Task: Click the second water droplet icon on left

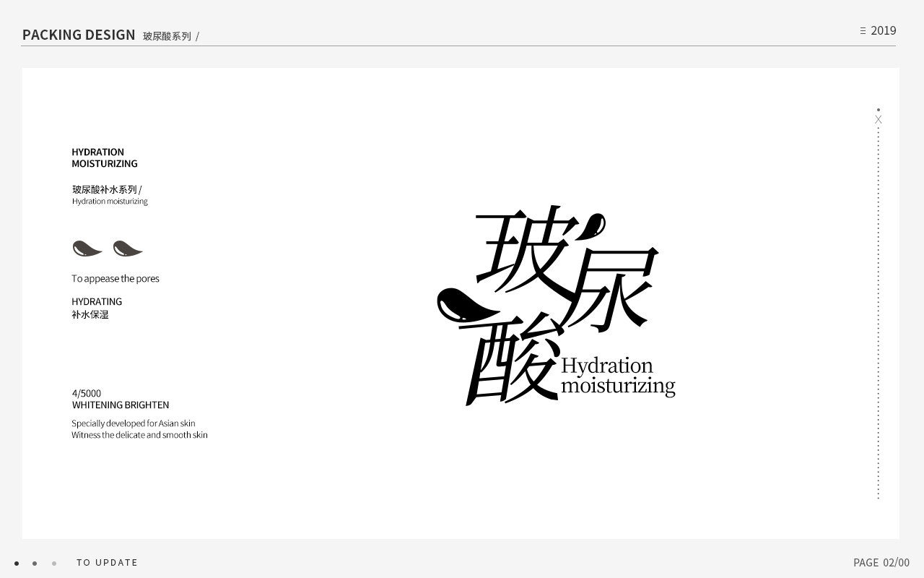Action: click(x=128, y=249)
